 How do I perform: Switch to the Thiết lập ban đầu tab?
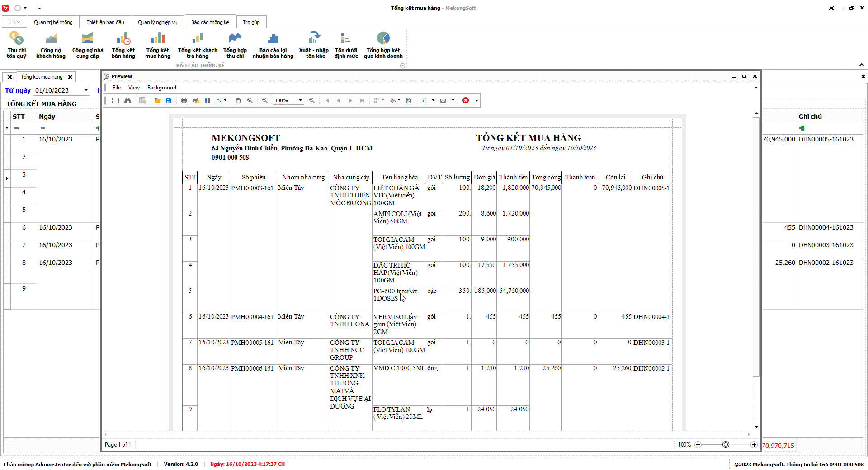pyautogui.click(x=105, y=22)
